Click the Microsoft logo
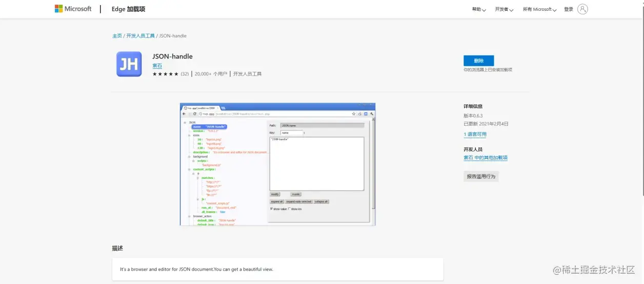 tap(73, 9)
